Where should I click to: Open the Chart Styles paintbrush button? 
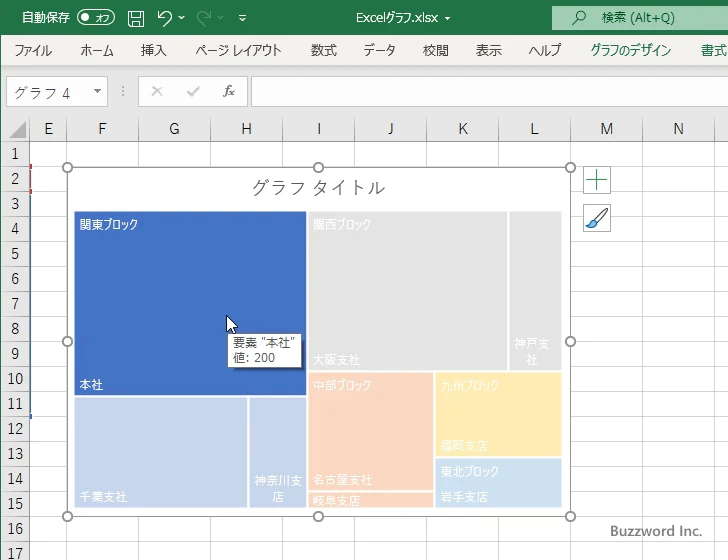(x=597, y=219)
